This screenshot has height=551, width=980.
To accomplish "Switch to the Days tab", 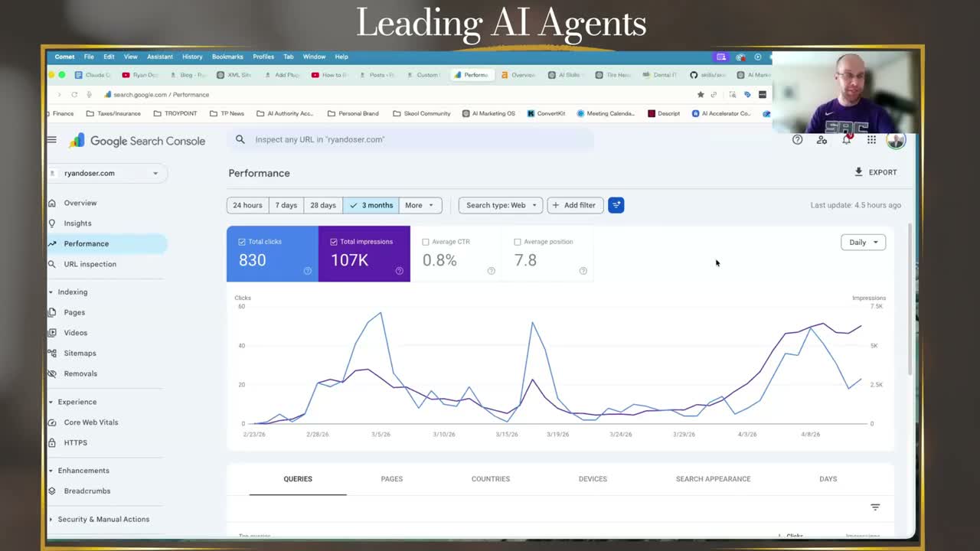I will 828,479.
